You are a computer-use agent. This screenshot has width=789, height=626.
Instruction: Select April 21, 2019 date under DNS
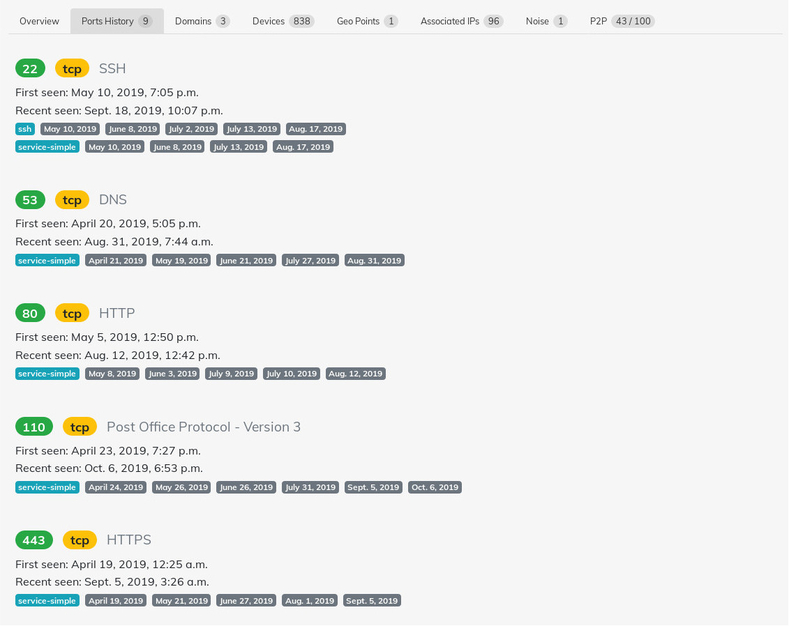(116, 261)
